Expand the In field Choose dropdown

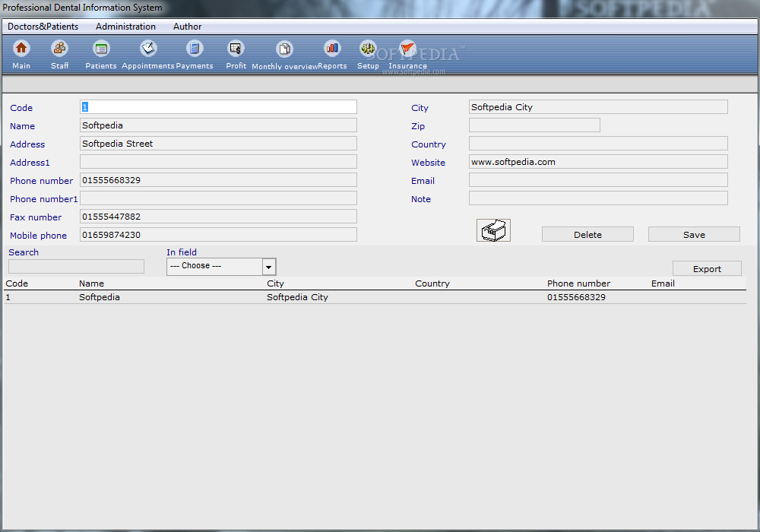(x=268, y=267)
